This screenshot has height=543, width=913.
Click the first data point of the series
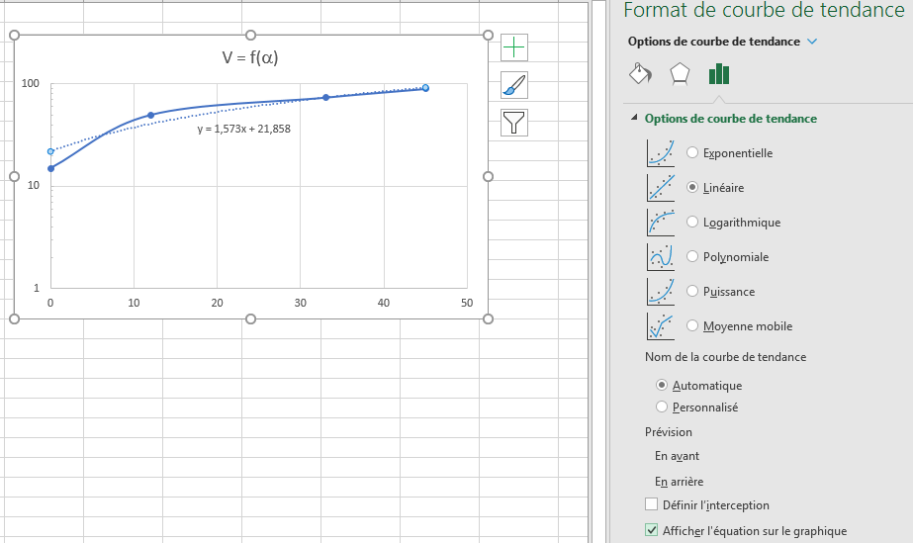pyautogui.click(x=51, y=169)
